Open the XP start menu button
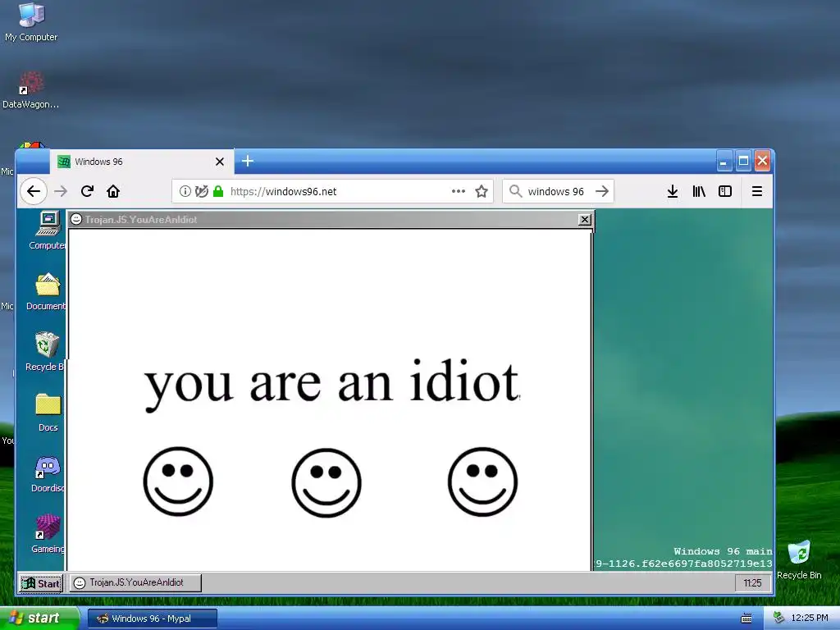The image size is (840, 630). 39,619
